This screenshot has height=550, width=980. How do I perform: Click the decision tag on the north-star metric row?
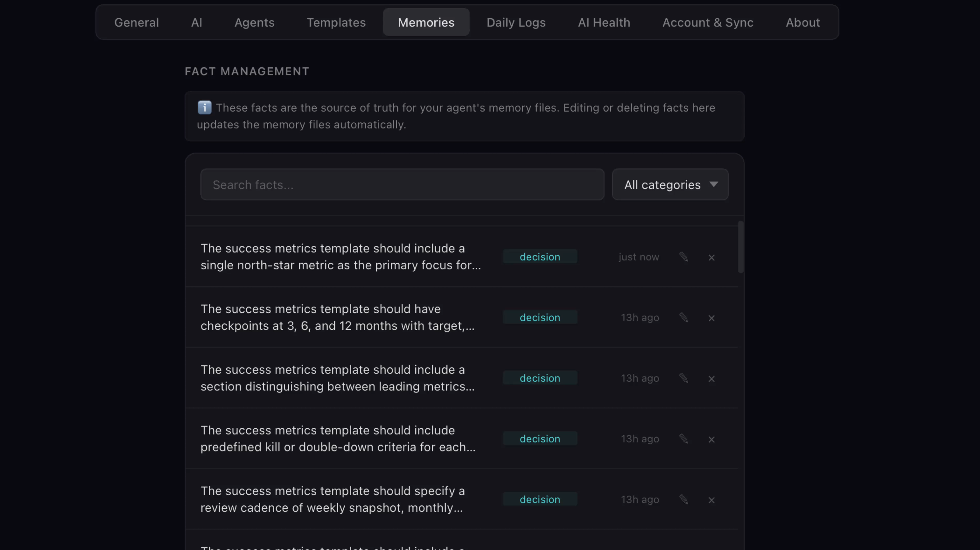coord(540,257)
